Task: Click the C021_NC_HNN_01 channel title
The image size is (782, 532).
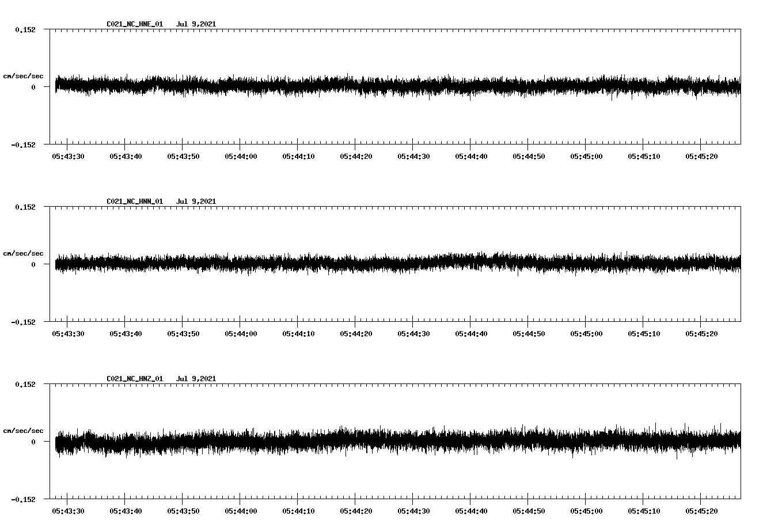Action: pos(134,202)
